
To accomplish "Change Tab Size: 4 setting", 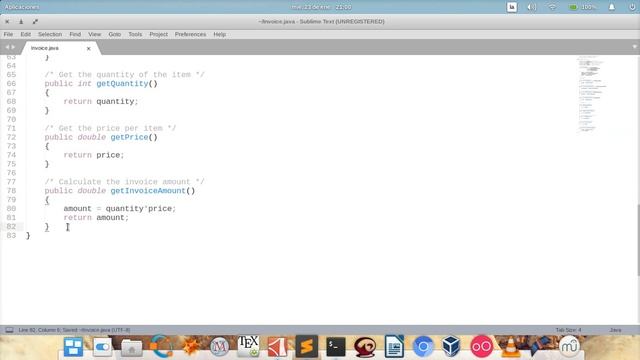I will 568,330.
